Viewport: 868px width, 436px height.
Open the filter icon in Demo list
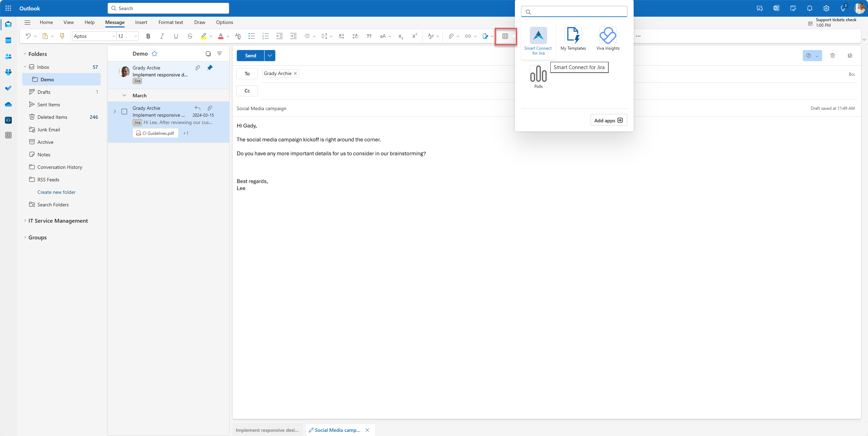click(219, 54)
